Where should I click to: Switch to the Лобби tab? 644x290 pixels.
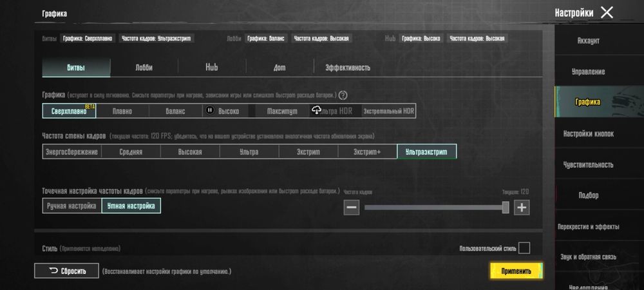[144, 68]
